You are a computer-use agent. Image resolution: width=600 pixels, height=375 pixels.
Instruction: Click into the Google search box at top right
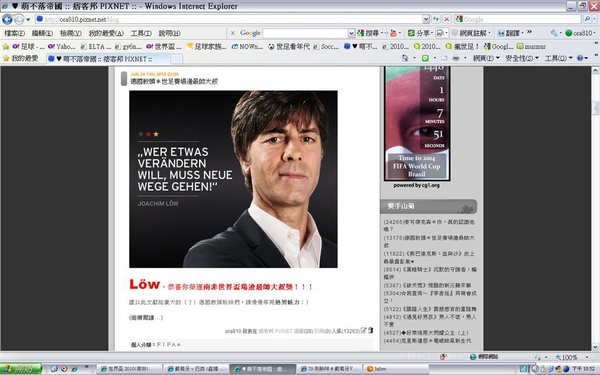(x=518, y=19)
